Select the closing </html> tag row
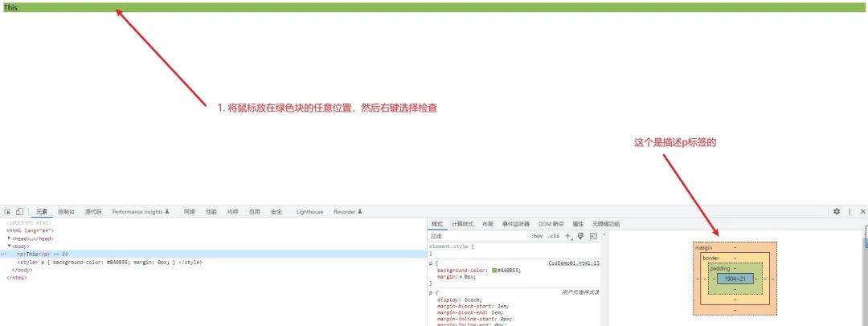Viewport: 868px width, 326px height. (x=213, y=277)
